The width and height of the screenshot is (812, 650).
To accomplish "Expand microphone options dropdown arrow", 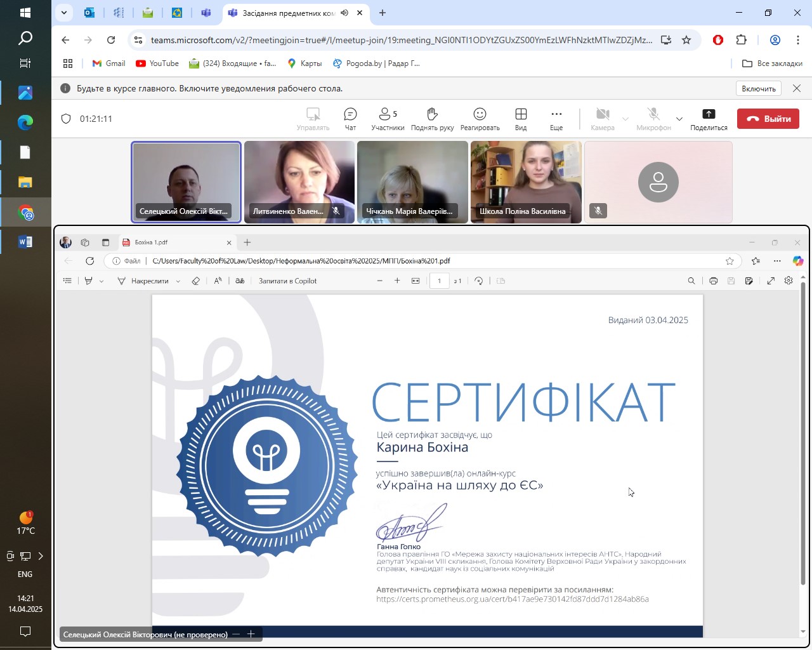I will click(679, 119).
